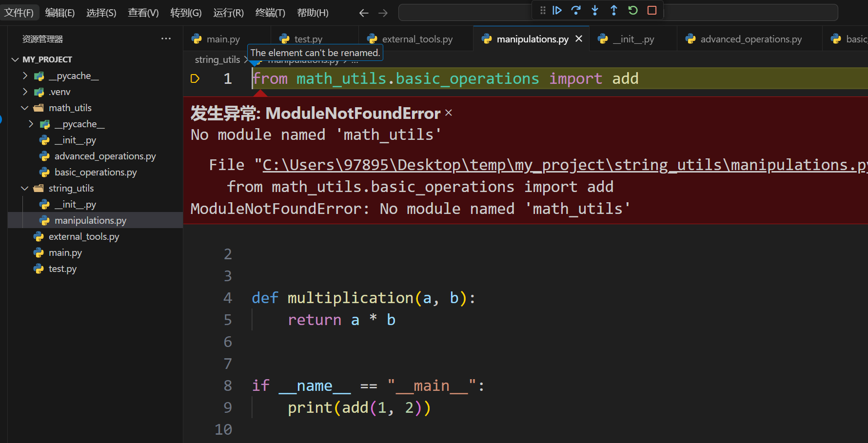Open __init__.py under string_utils

point(75,204)
